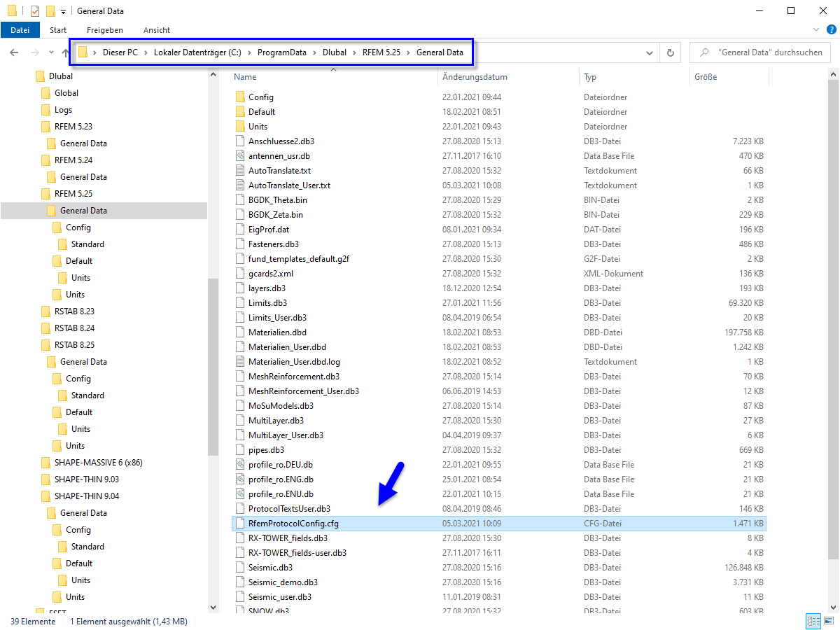Open Windows Explorer help via question mark
The width and height of the screenshot is (840, 630).
tap(832, 29)
